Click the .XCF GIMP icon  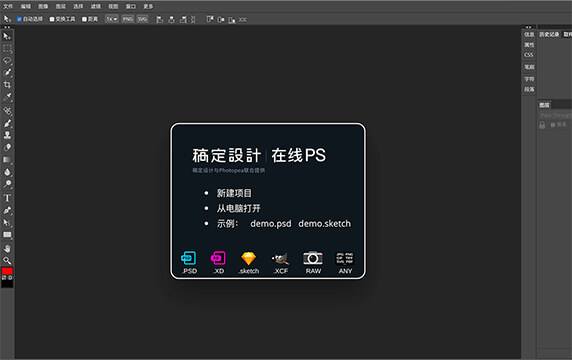(x=280, y=259)
